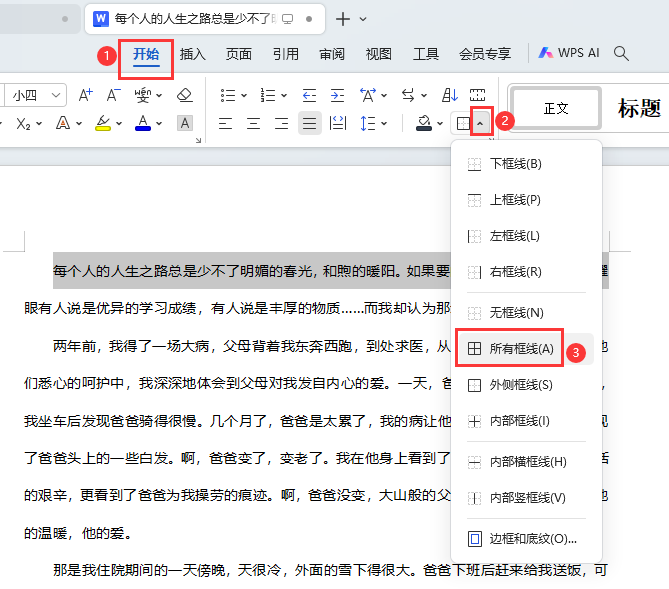Open WPS AI
This screenshot has height=589, width=669.
tap(569, 53)
